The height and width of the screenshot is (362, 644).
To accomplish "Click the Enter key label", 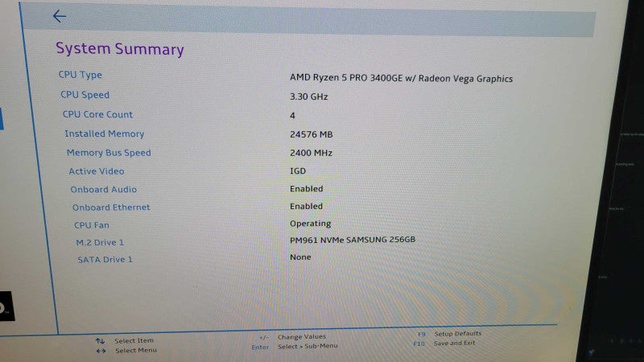I will [x=260, y=348].
